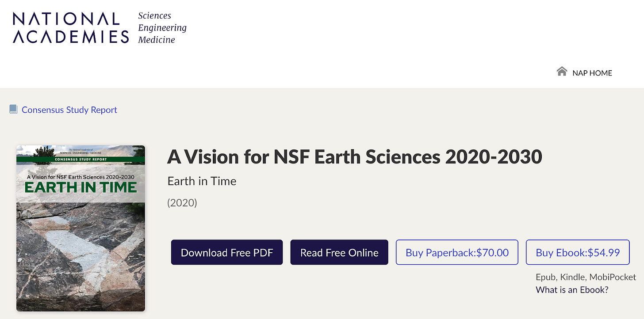Image resolution: width=644 pixels, height=319 pixels.
Task: Download Free PDF of the report
Action: click(227, 252)
